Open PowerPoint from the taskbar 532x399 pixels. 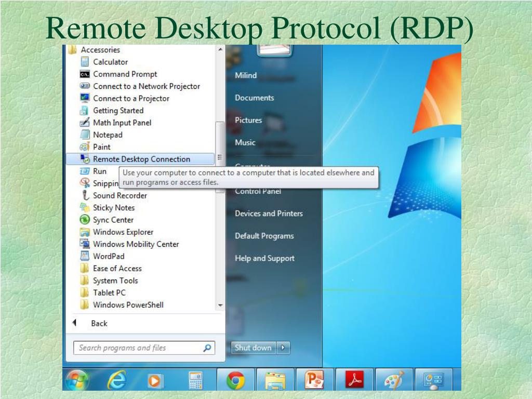314,380
